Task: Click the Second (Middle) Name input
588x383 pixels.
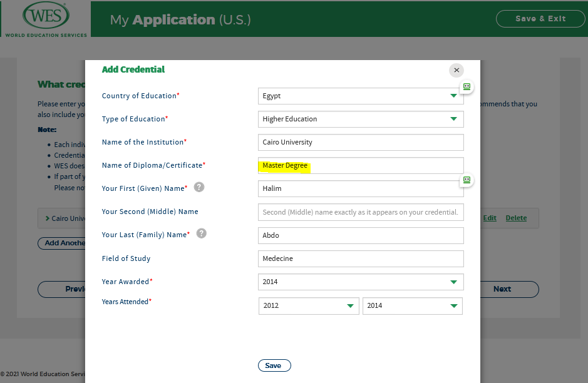Action: pos(361,212)
